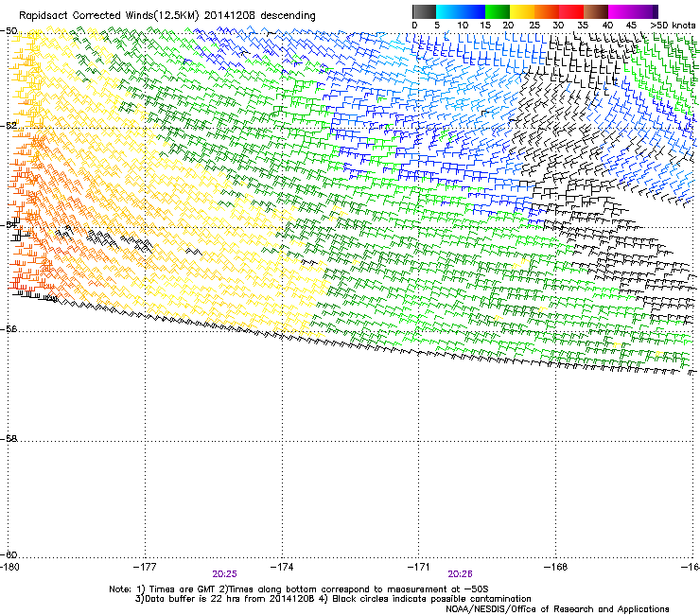Image resolution: width=700 pixels, height=615 pixels.
Task: Click the -56 latitude axis label
Action: tap(9, 329)
